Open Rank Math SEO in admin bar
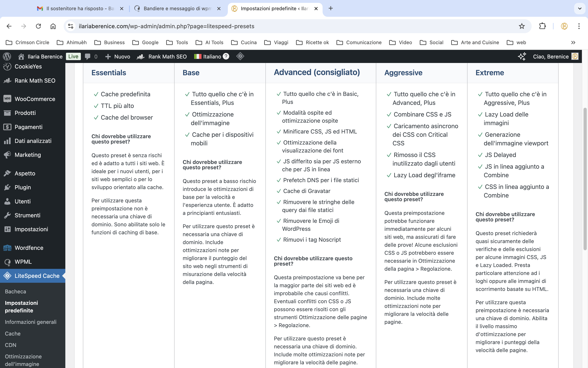This screenshot has height=368, width=588. tap(161, 56)
